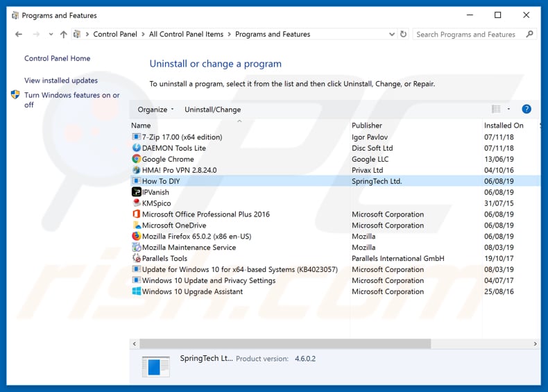Click All Control Panel Items breadcrumb
Image resolution: width=548 pixels, height=392 pixels.
(186, 34)
